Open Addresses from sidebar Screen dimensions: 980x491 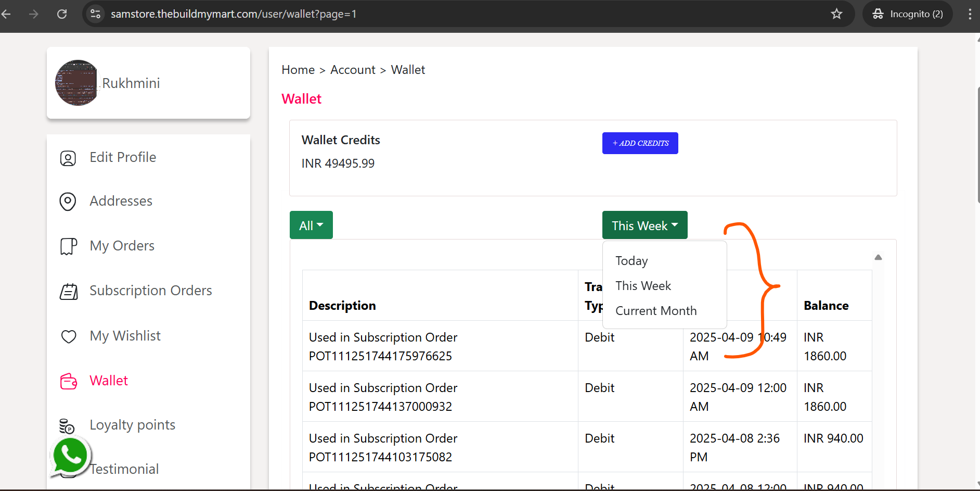point(121,201)
